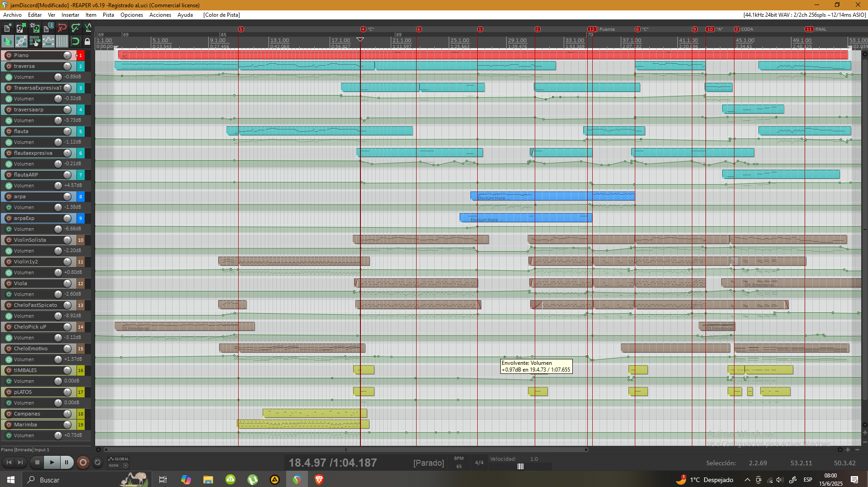Open project settings toolbar icon

(x=48, y=28)
